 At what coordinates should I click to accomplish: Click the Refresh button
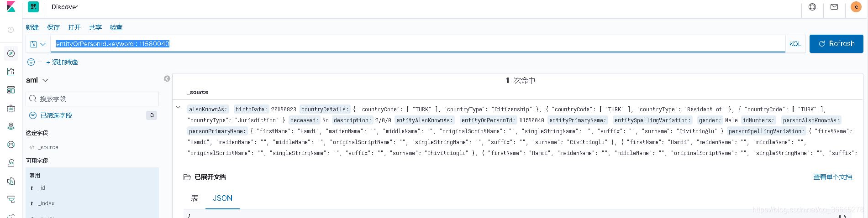[x=836, y=44]
